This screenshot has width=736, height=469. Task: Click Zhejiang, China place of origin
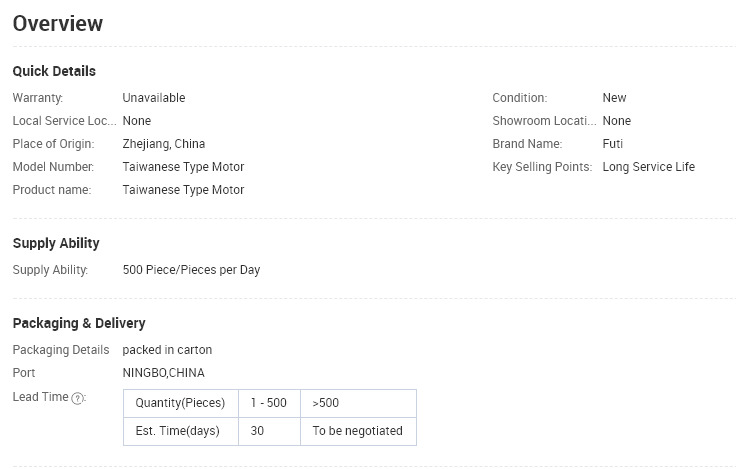pos(164,144)
